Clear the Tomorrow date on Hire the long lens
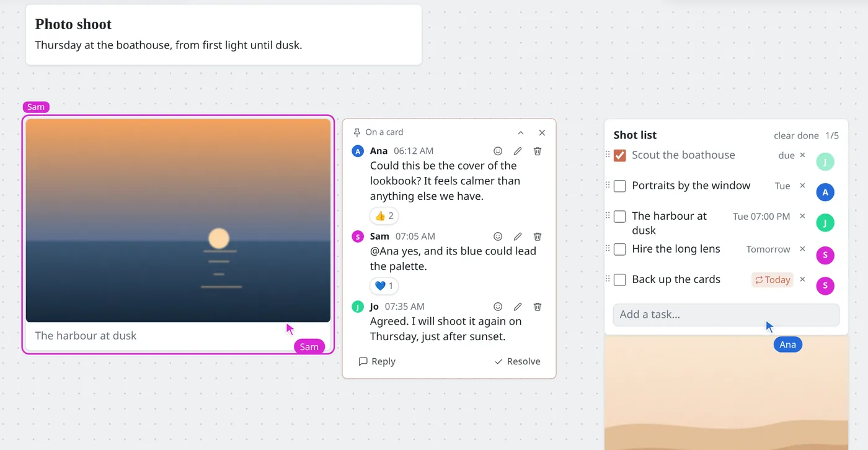The width and height of the screenshot is (868, 450). point(802,249)
